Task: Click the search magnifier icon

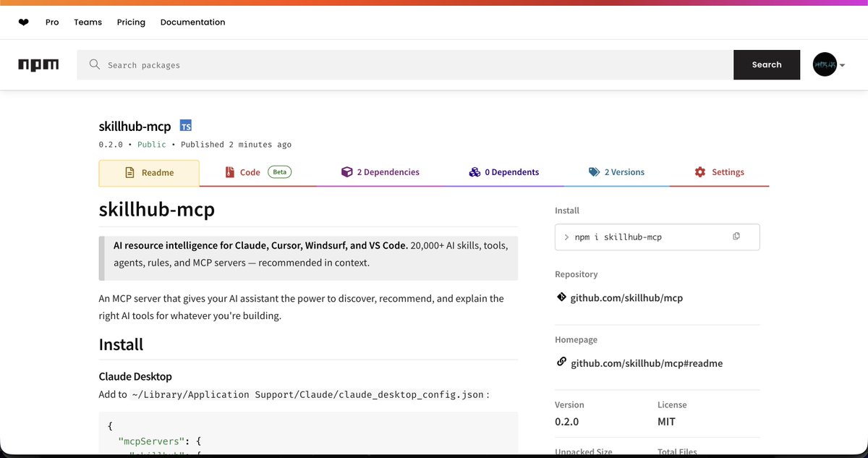Action: tap(95, 64)
